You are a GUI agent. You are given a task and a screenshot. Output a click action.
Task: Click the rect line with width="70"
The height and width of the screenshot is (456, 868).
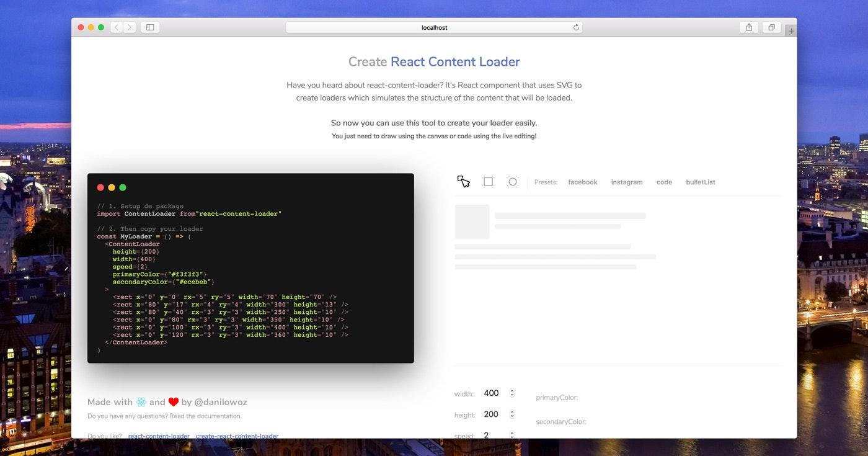[224, 297]
